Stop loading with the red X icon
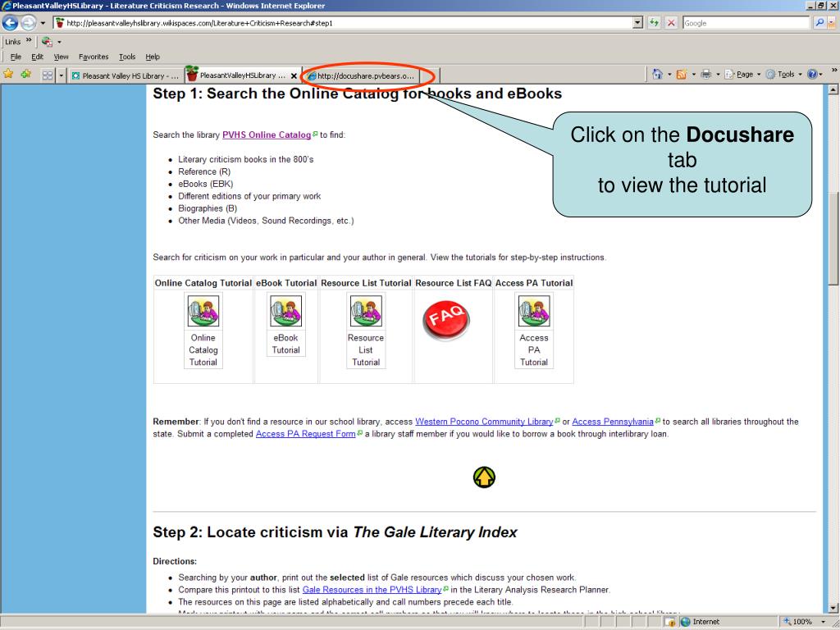The height and width of the screenshot is (630, 840). [x=671, y=23]
